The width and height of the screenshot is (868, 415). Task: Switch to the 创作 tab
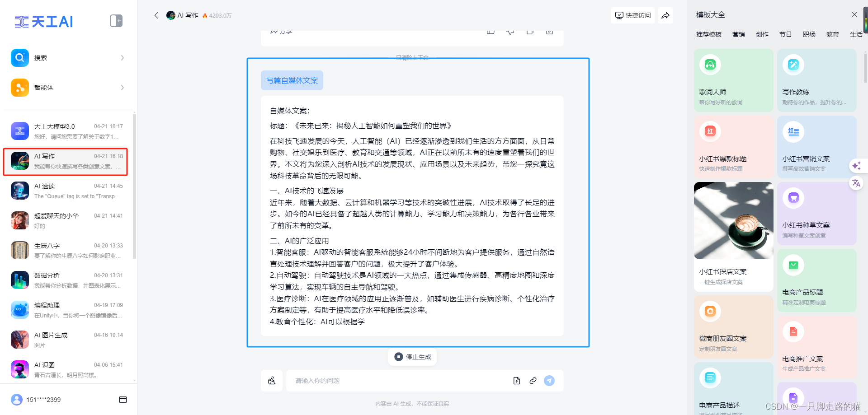762,34
